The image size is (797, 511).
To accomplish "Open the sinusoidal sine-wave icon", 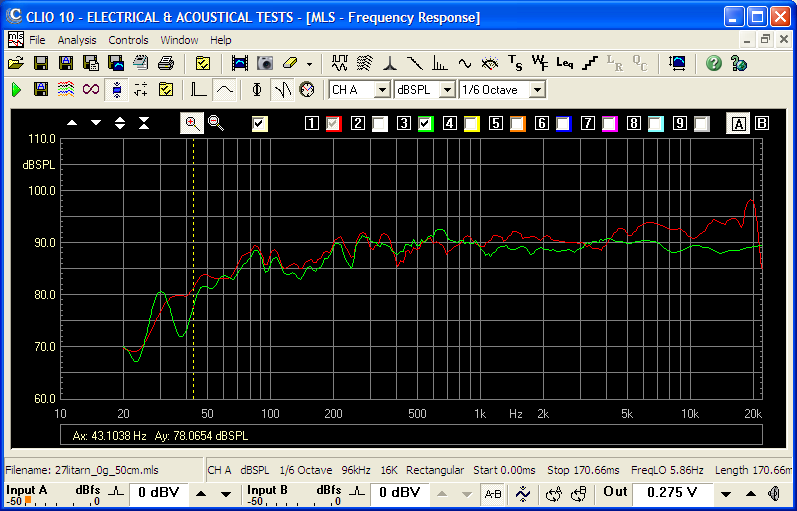I will 465,64.
